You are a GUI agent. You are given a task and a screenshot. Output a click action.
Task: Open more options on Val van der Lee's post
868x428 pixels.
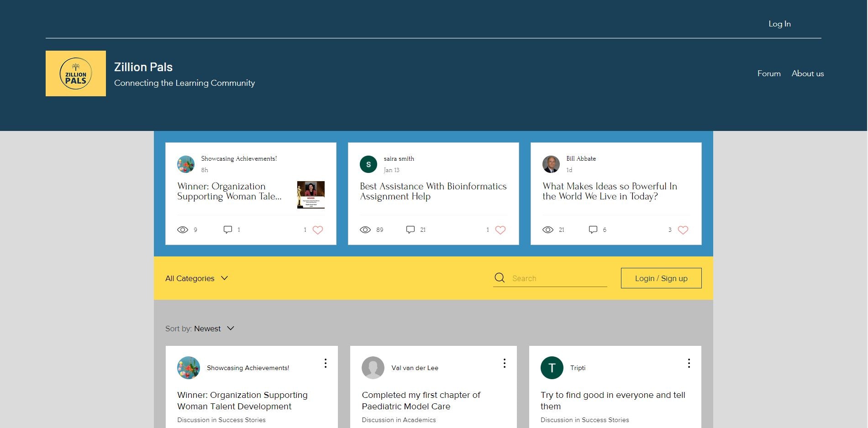(505, 363)
